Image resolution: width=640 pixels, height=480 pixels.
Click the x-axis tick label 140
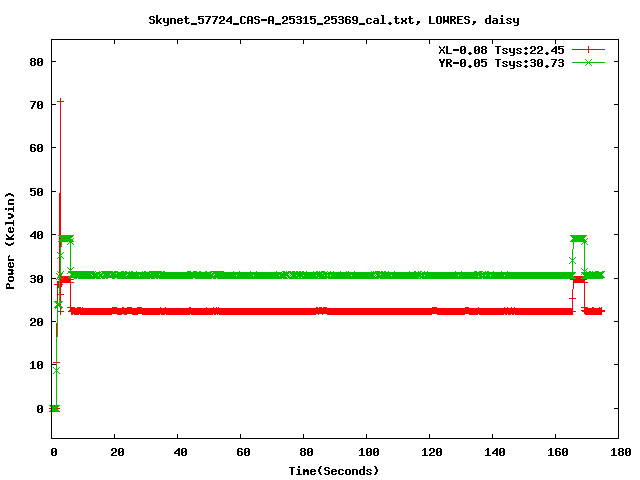494,452
